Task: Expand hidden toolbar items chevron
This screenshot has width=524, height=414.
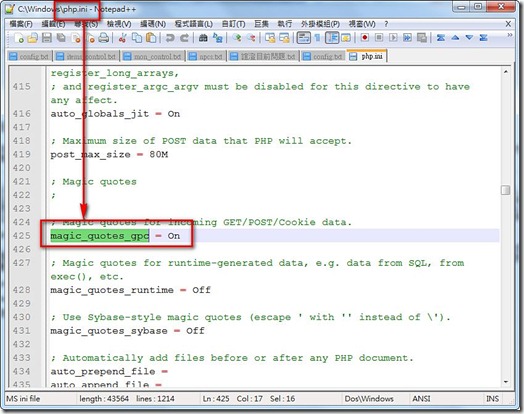Action: pyautogui.click(x=510, y=35)
